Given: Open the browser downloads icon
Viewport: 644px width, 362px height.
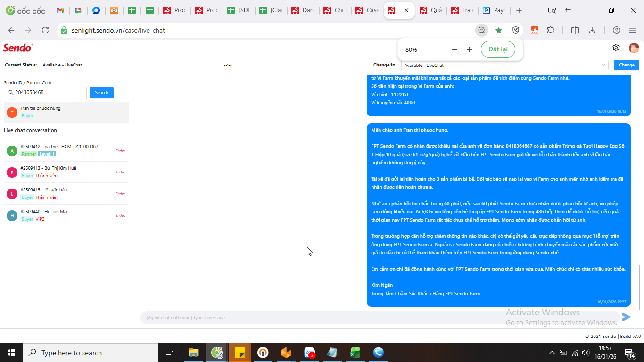Looking at the screenshot, I should [592, 30].
